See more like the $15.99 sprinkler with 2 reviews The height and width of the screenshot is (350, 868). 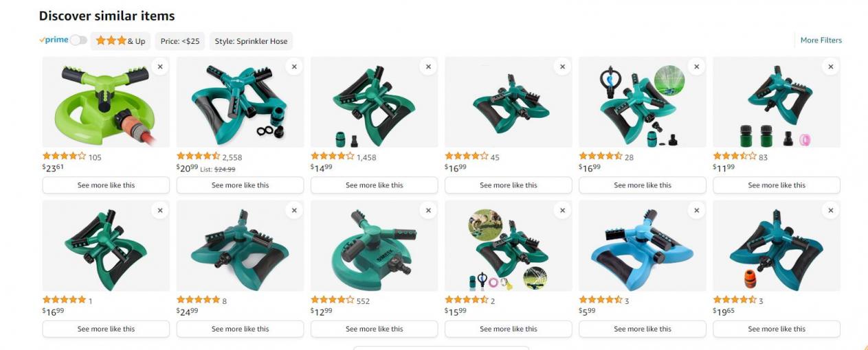pos(509,329)
